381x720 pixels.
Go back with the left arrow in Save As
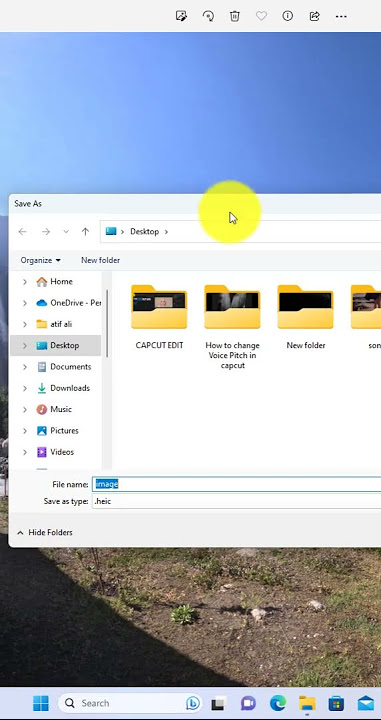coord(22,231)
